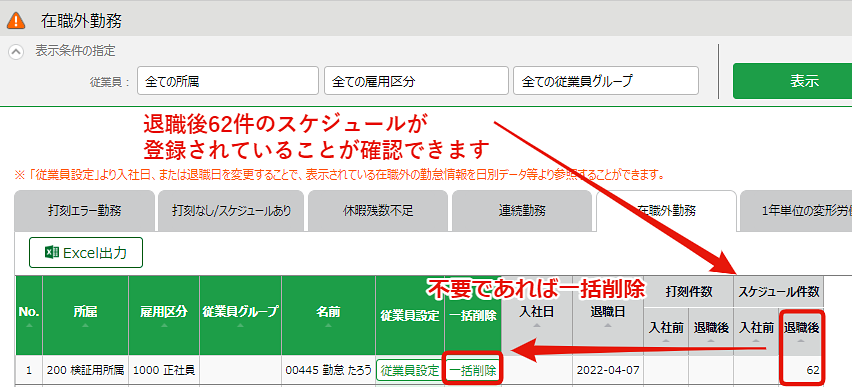Sort by the No. column header
852x387 pixels.
(28, 315)
